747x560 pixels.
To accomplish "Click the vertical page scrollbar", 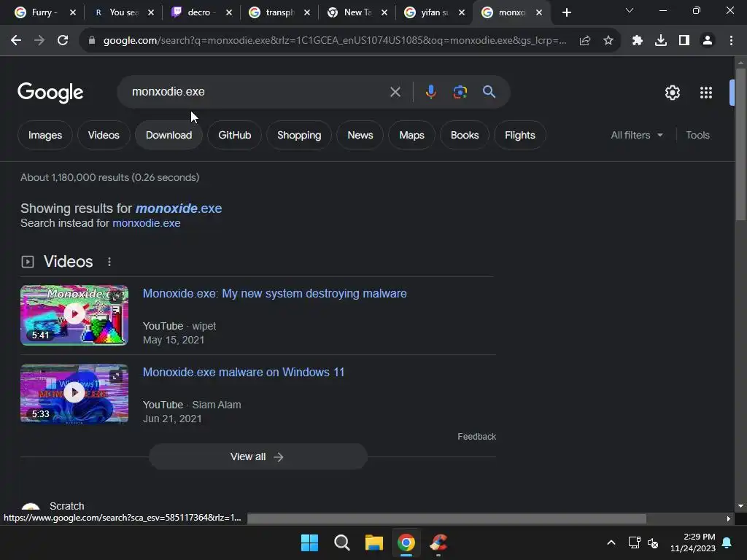I will (740, 143).
